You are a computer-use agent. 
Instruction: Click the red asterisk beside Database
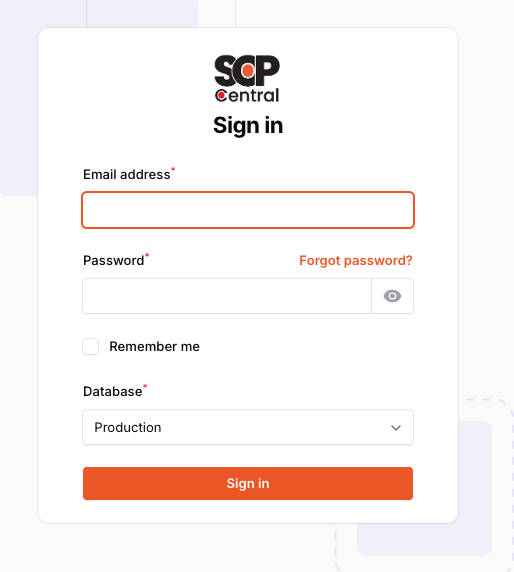click(x=145, y=386)
